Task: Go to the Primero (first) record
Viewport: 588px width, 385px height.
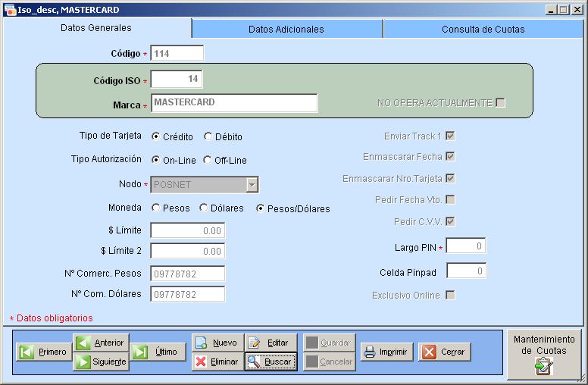Action: [x=44, y=352]
